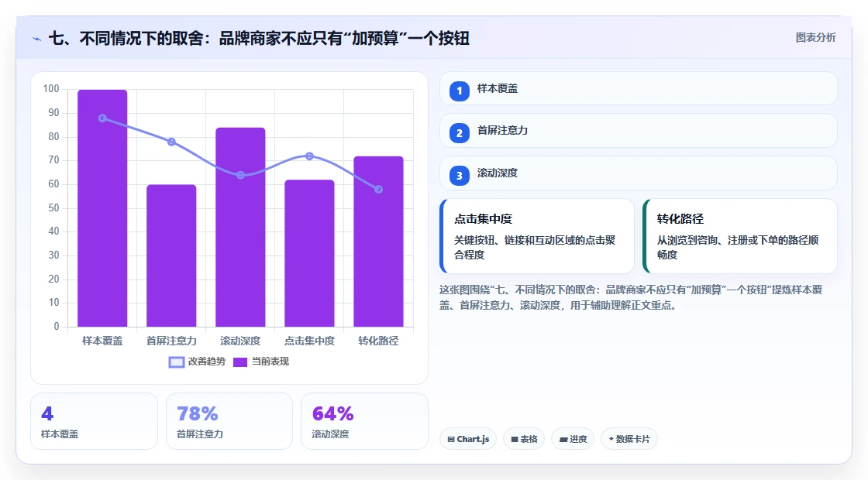Click the summary paragraph starting 这张图围绕
Viewport: 868px width, 480px height.
pyautogui.click(x=631, y=297)
